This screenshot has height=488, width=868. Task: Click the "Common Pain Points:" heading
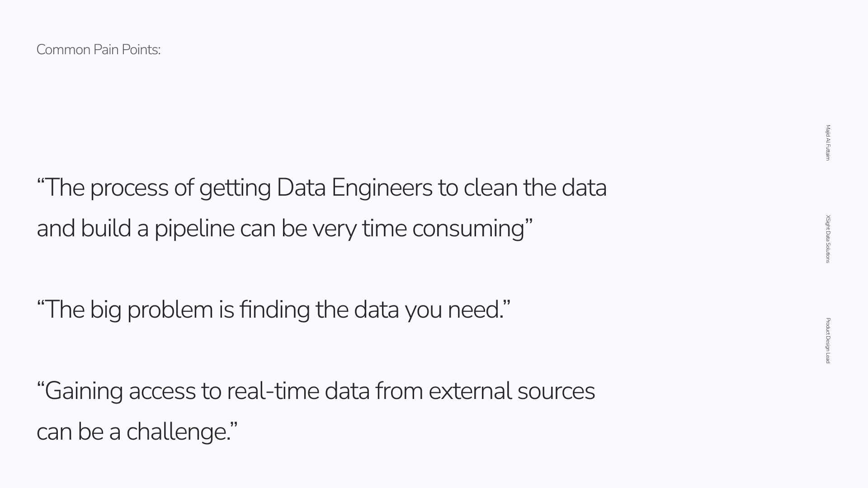click(98, 50)
